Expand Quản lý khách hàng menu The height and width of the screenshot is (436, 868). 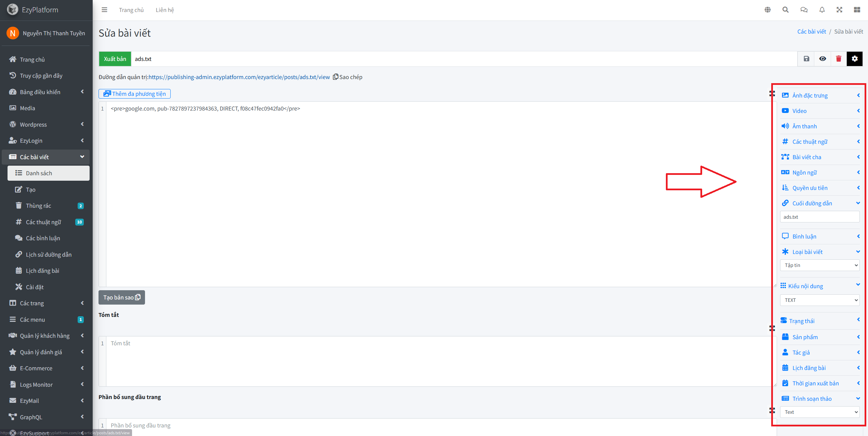[x=46, y=336]
